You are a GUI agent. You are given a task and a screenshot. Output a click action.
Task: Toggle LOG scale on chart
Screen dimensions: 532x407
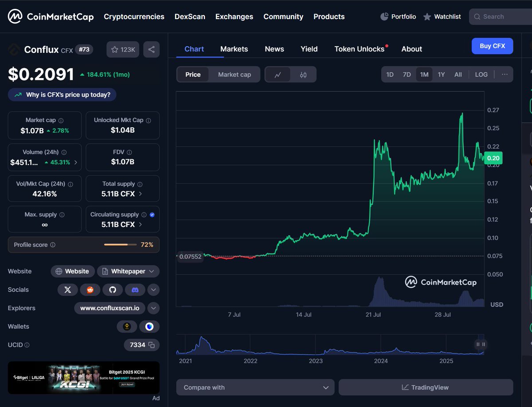(481, 75)
